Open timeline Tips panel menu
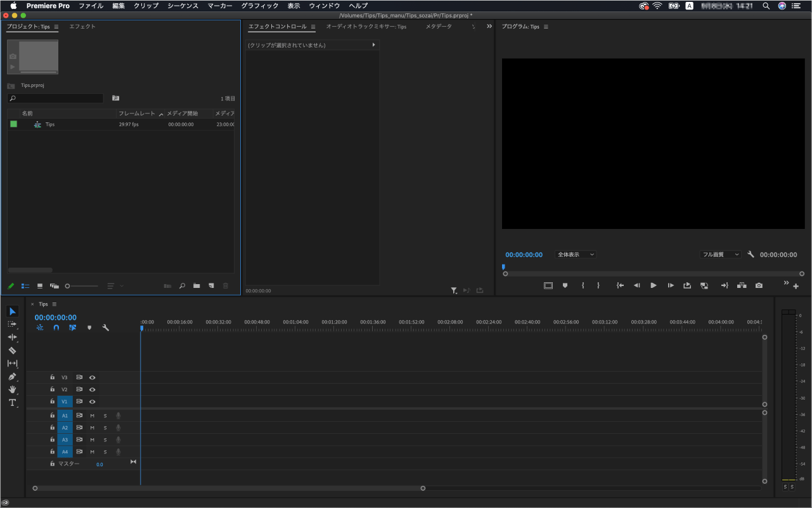 [x=55, y=304]
